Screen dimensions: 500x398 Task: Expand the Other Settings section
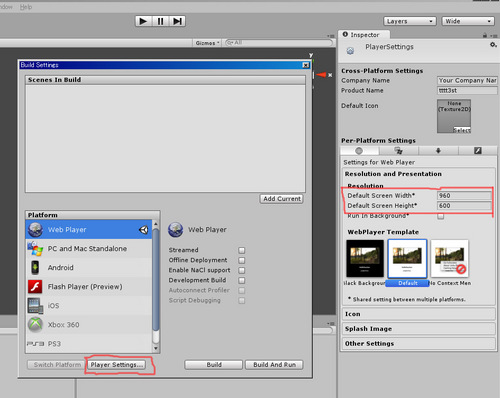pyautogui.click(x=418, y=343)
